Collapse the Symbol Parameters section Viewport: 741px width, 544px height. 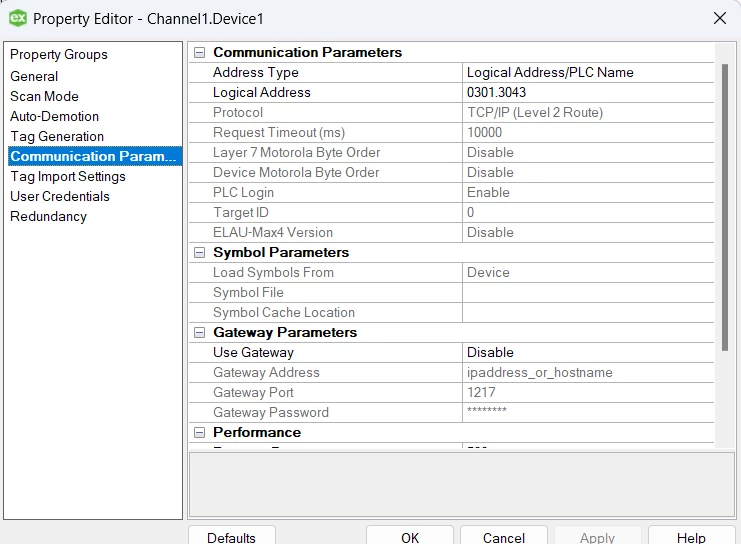(x=199, y=252)
